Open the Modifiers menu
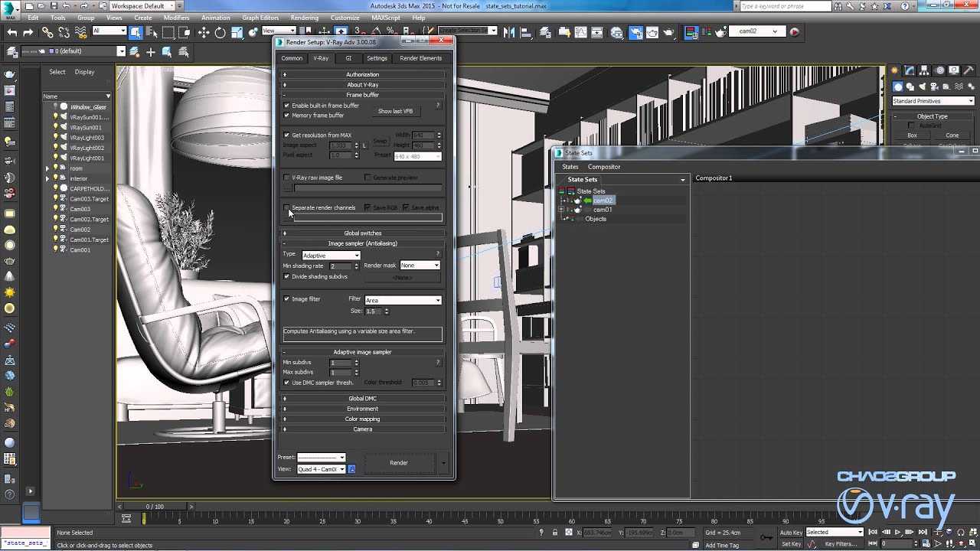Image resolution: width=980 pixels, height=551 pixels. (176, 18)
